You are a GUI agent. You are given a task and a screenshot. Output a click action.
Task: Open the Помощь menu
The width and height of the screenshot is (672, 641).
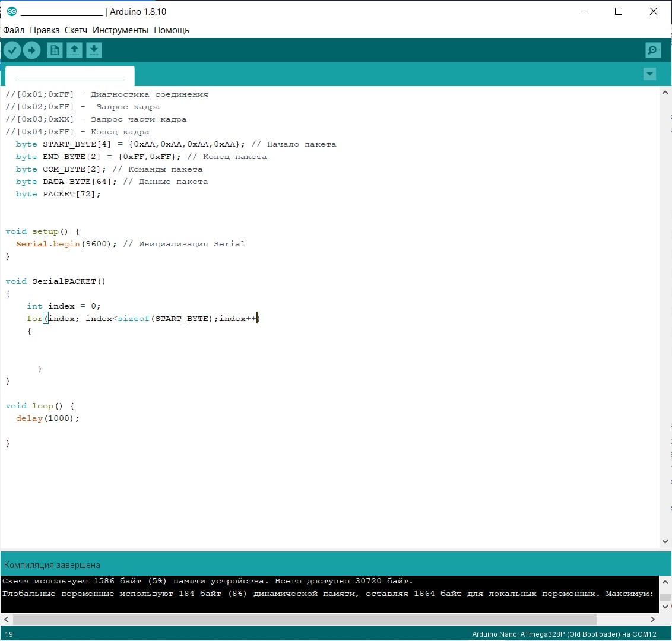(x=172, y=30)
